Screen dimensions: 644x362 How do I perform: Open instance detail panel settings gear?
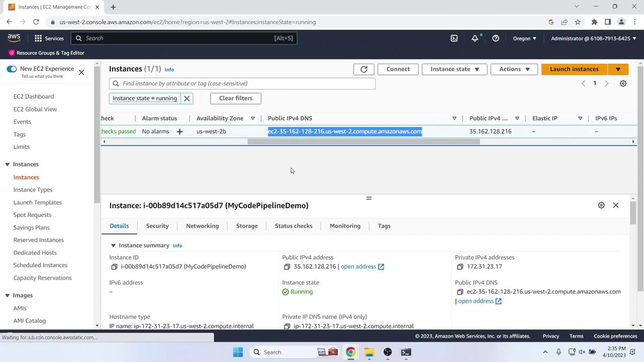tap(601, 205)
